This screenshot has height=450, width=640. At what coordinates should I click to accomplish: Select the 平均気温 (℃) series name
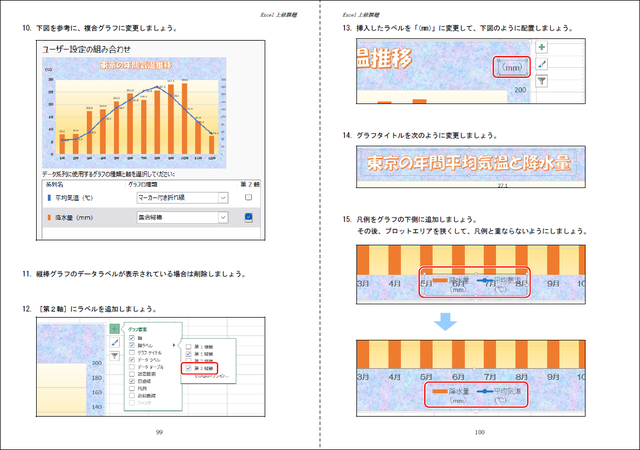click(74, 198)
